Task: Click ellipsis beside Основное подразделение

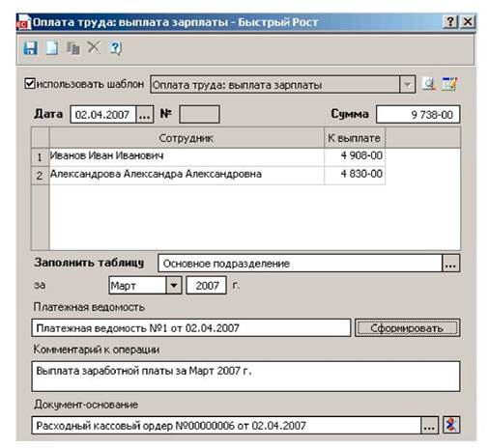Action: tap(450, 264)
